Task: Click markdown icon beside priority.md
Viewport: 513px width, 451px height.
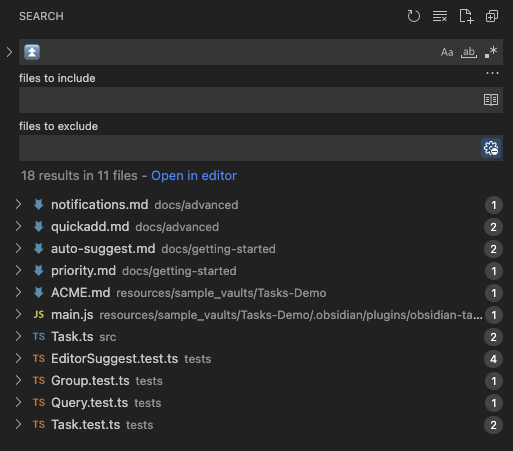Action: pyautogui.click(x=39, y=271)
